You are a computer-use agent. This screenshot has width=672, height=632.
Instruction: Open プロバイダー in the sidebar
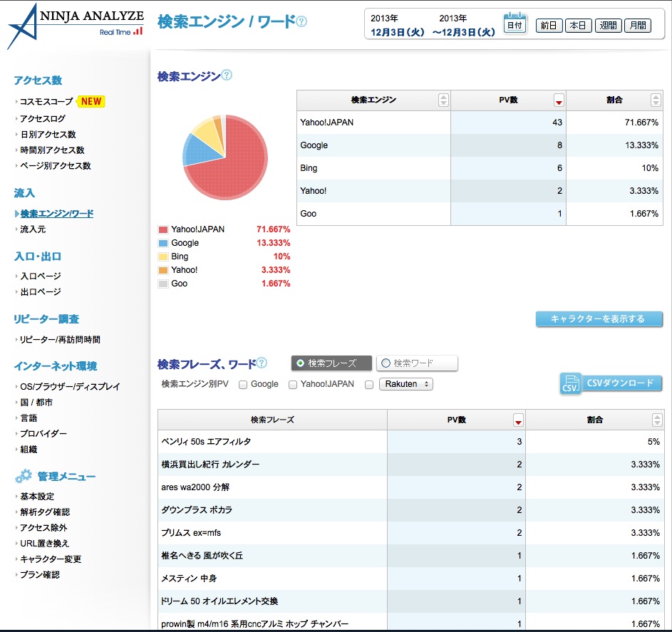click(43, 434)
